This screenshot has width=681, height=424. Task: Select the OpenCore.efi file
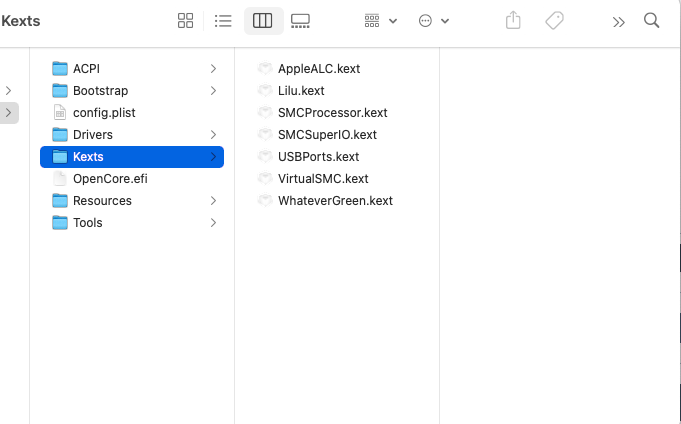110,179
